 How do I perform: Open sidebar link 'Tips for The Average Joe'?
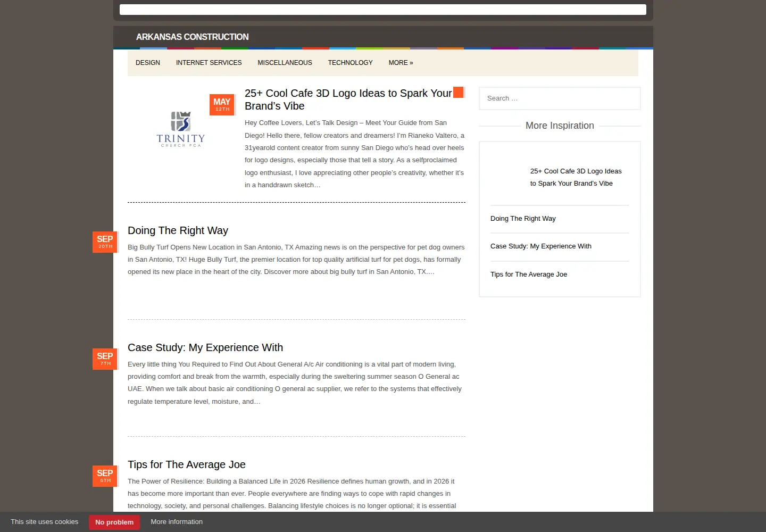tap(529, 275)
